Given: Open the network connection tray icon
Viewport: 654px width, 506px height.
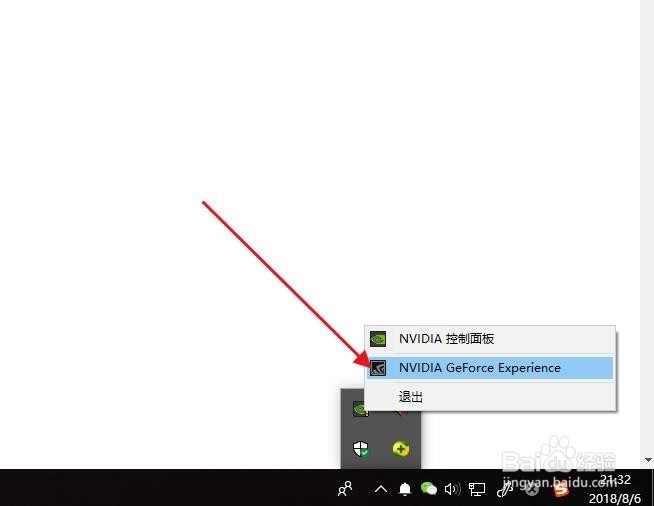Looking at the screenshot, I should [x=477, y=489].
